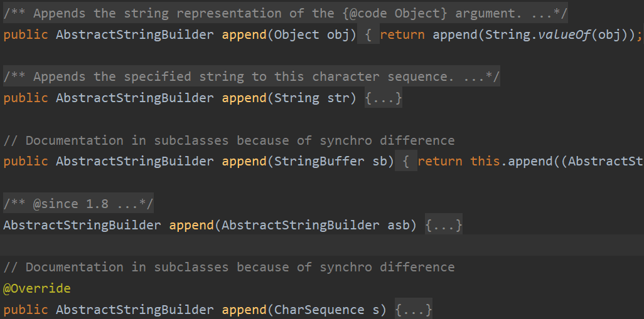The image size is (644, 319).
Task: Click the opening brace after append(Object obj)
Action: coord(368,34)
